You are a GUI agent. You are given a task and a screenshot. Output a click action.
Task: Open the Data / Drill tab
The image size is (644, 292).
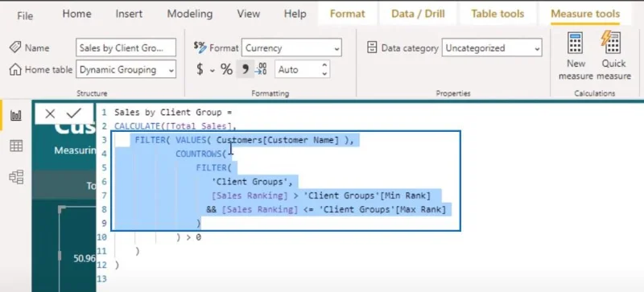click(x=418, y=14)
